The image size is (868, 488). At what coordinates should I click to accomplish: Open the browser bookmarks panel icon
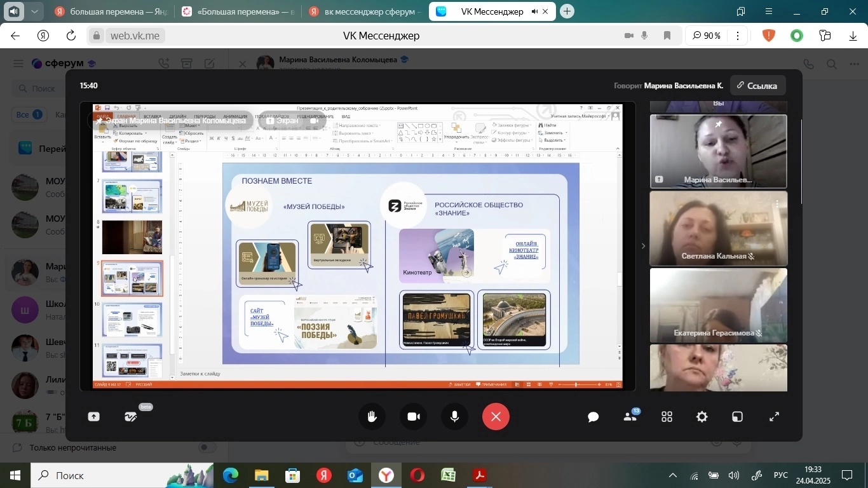[x=741, y=11]
